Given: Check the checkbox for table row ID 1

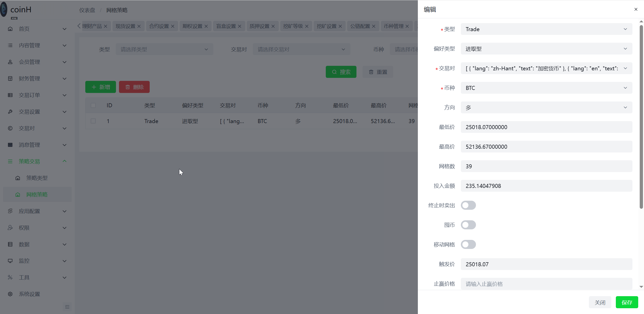Looking at the screenshot, I should click(x=93, y=121).
